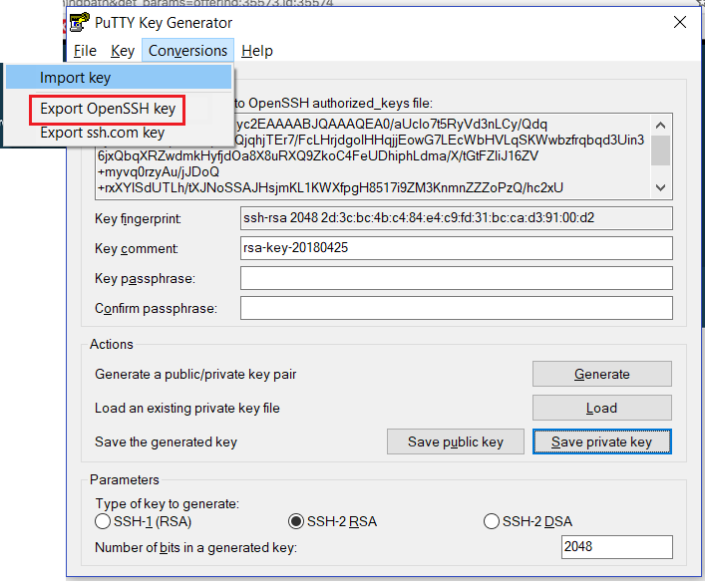Image resolution: width=705 pixels, height=588 pixels.
Task: Click the public key scrollbar up arrow
Action: (660, 126)
